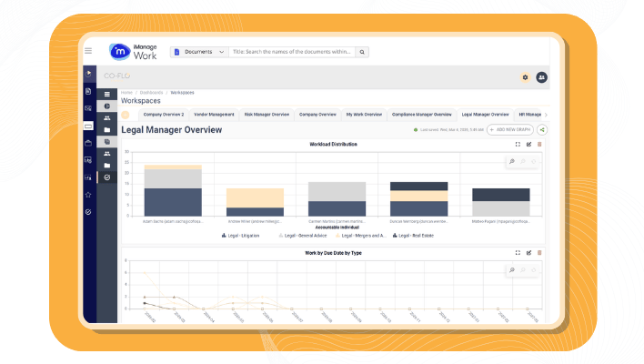The height and width of the screenshot is (364, 644).
Task: Toggle the Legal - Litigation legend series
Action: point(241,236)
